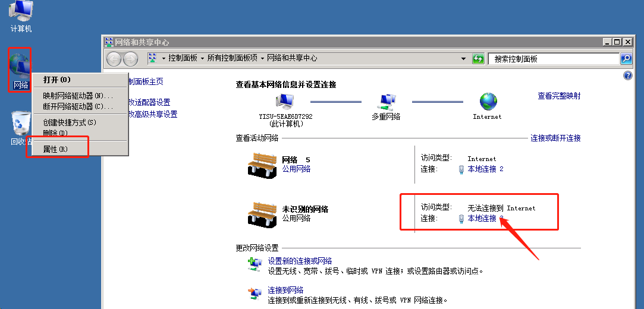
Task: Expand dropdown arrow before 控制面板 breadcrumb
Action: 164,59
